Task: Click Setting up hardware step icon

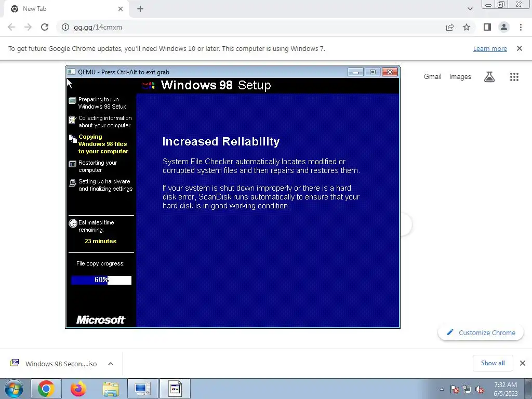Action: (x=72, y=183)
